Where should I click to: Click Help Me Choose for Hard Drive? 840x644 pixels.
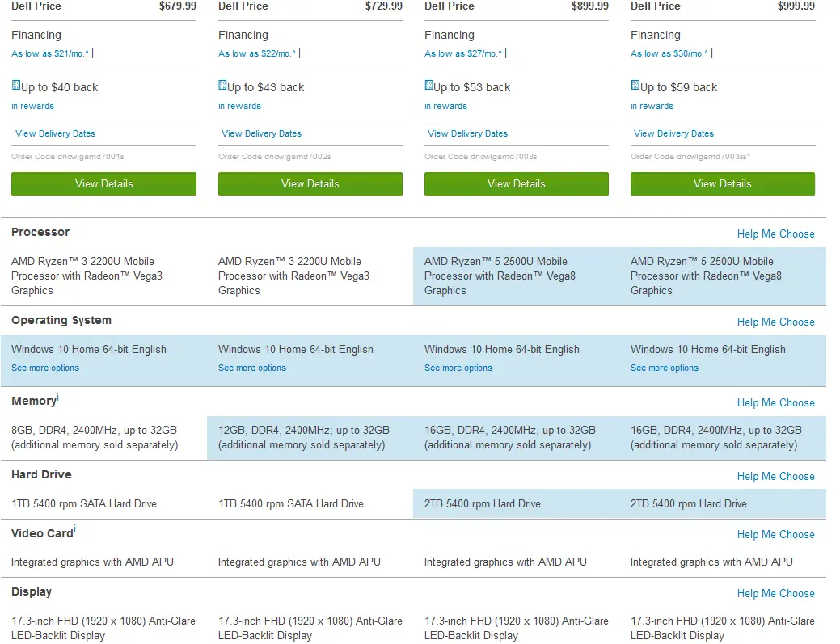pyautogui.click(x=775, y=476)
